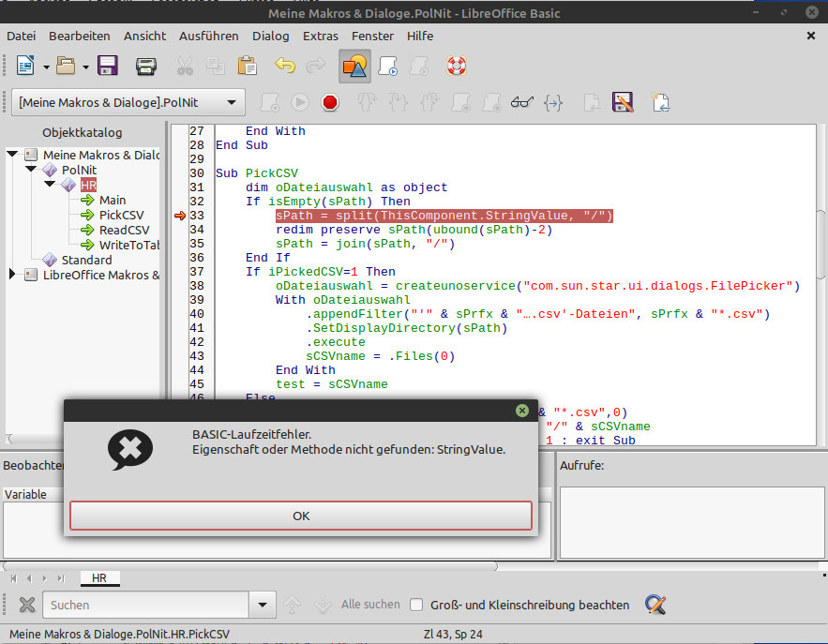Click the Copy icon in toolbar
The image size is (828, 644).
tap(216, 66)
